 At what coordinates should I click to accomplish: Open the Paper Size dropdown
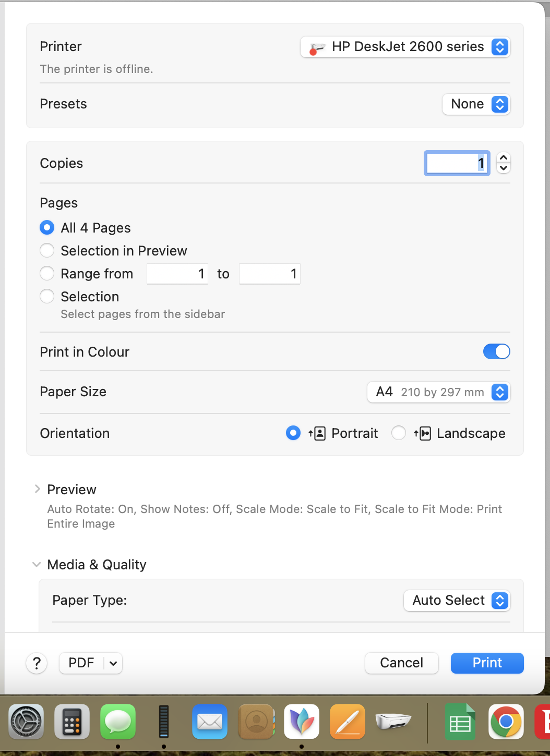[x=438, y=392]
